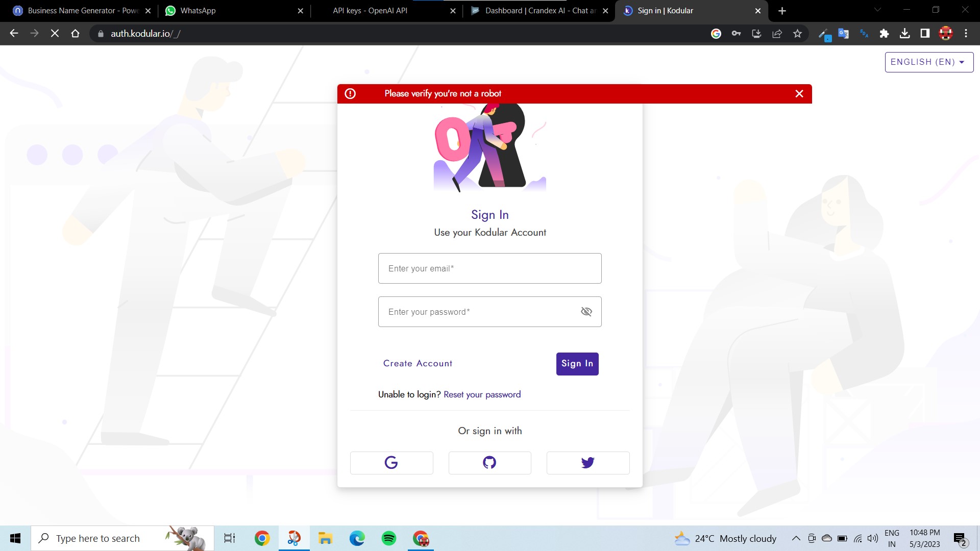Open the tab search dropdown arrow
This screenshot has height=551, width=980.
coord(877,10)
